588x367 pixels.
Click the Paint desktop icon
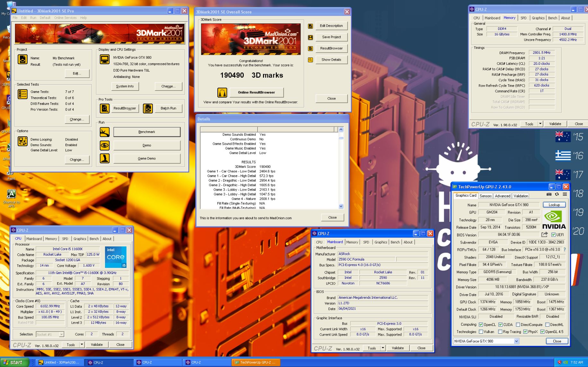(12, 175)
